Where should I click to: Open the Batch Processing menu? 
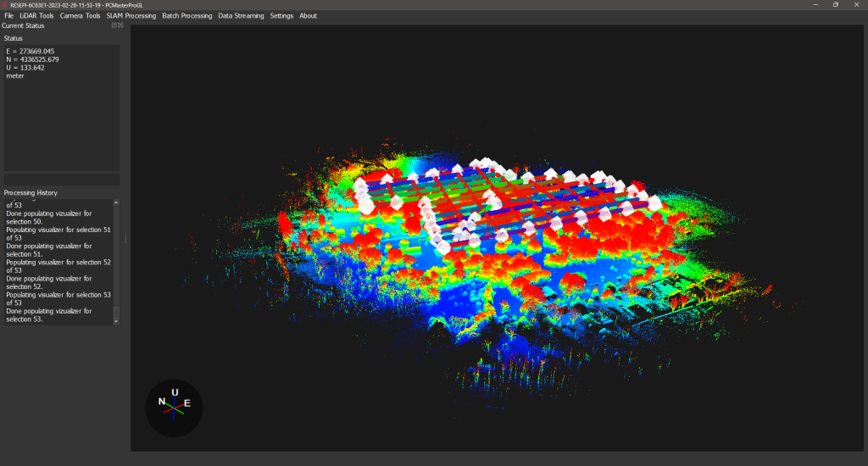[186, 16]
